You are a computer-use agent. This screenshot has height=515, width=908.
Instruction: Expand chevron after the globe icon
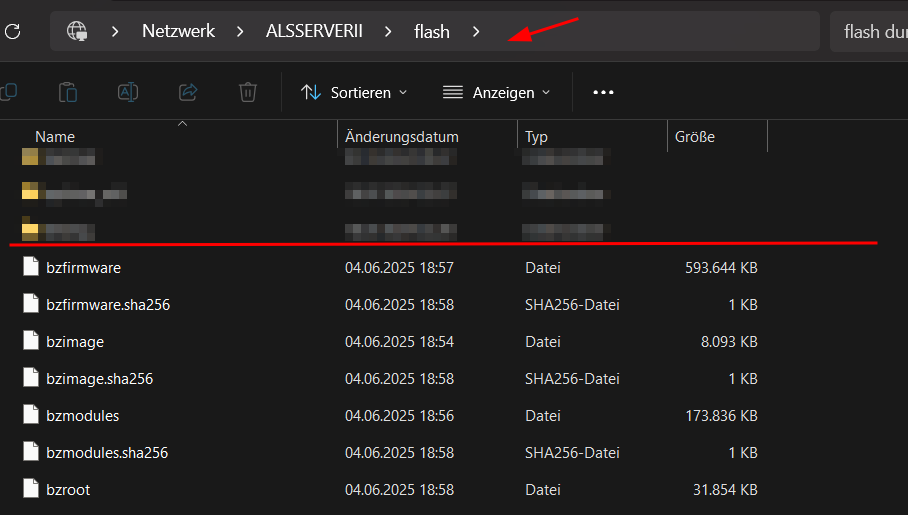(x=115, y=31)
